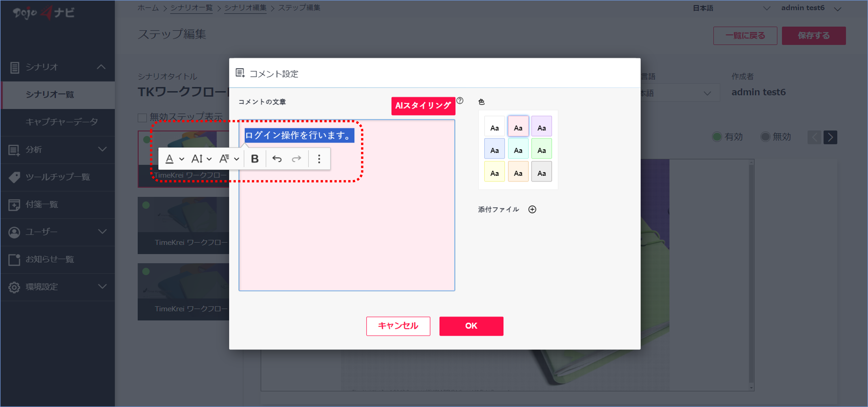Select the second TimeKrei ワークフロー step thumbnail
868x407 pixels.
(x=183, y=225)
